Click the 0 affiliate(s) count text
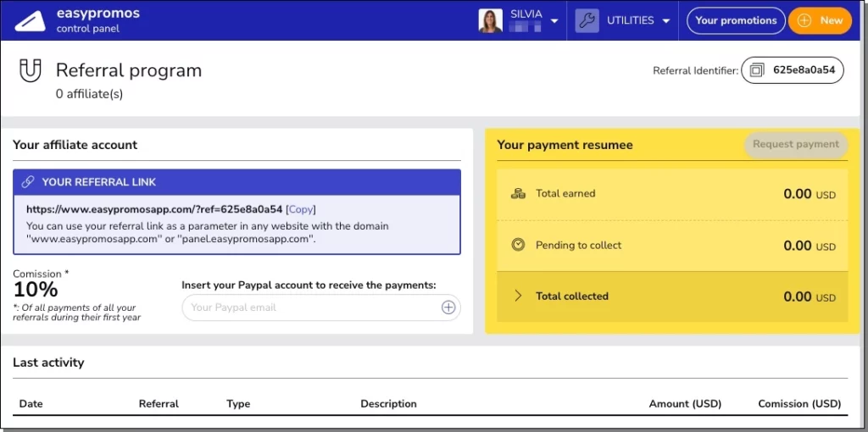 (89, 95)
